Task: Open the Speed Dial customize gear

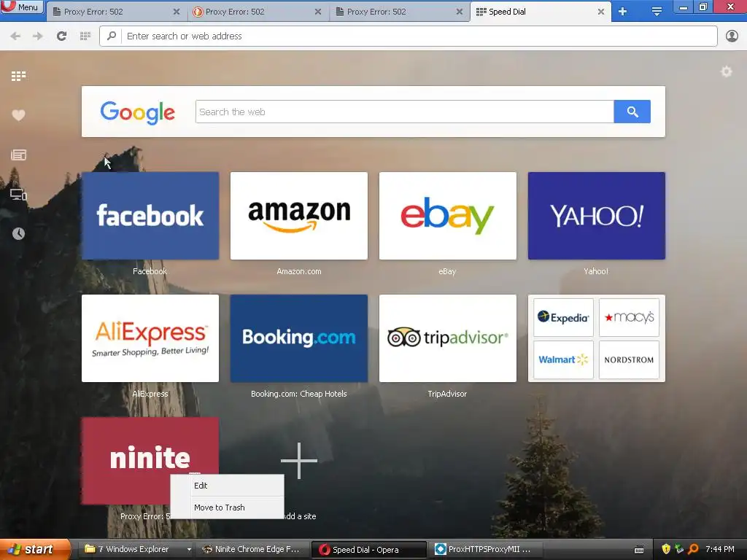Action: tap(726, 72)
